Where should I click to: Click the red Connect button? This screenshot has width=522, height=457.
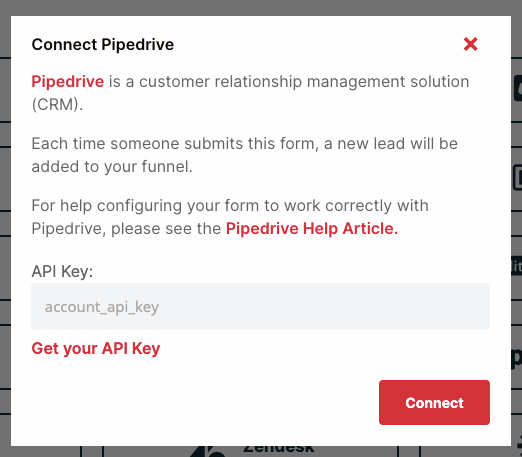434,402
